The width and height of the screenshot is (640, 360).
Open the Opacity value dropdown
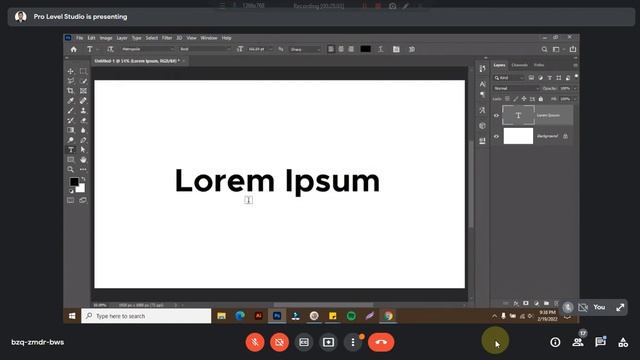(575, 88)
